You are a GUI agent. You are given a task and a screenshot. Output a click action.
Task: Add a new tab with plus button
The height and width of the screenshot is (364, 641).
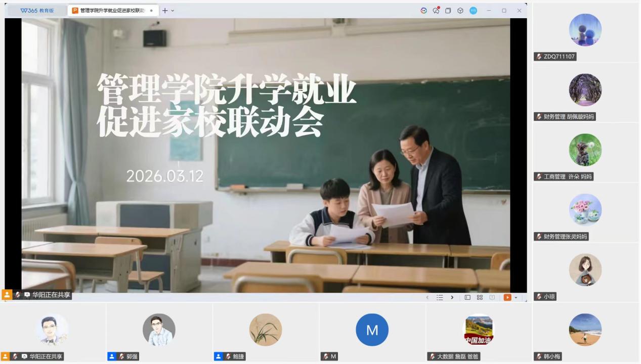tap(164, 11)
